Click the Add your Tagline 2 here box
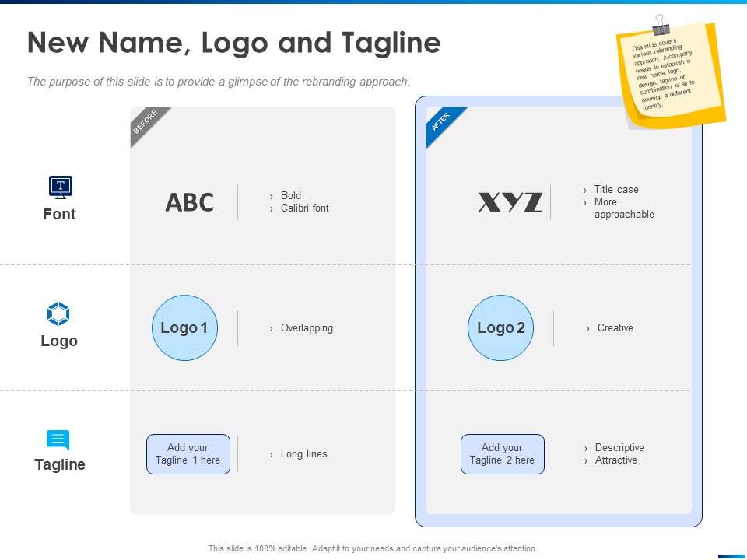 (x=503, y=453)
